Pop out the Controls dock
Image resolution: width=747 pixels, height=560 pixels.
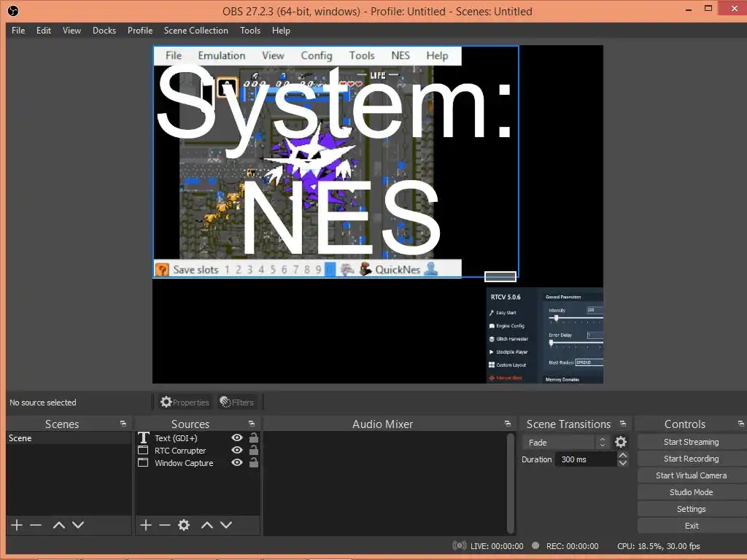(x=741, y=424)
